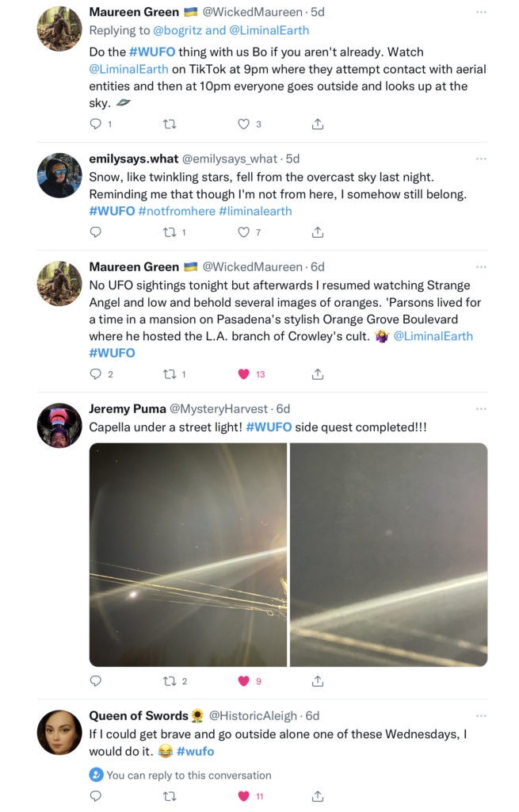Open more options on Queen of Swords tweet
519x812 pixels.
(x=481, y=716)
